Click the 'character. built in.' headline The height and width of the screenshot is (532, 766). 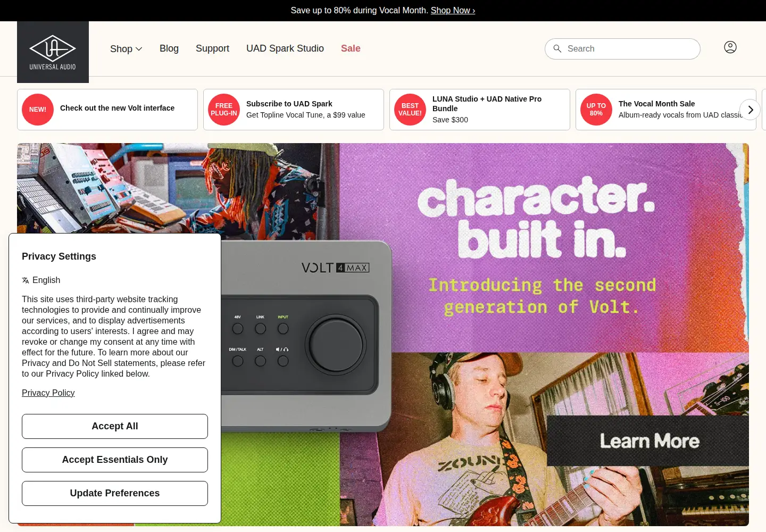pos(536,218)
